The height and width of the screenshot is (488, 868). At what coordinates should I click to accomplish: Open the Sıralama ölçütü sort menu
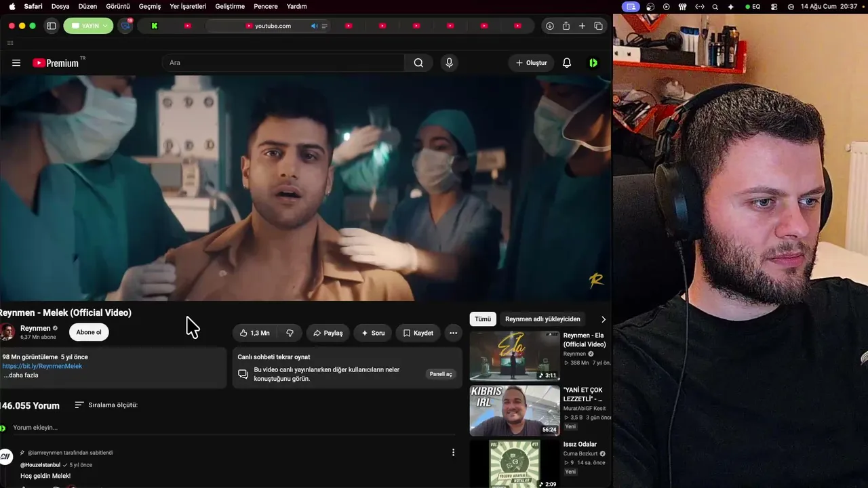click(x=106, y=405)
